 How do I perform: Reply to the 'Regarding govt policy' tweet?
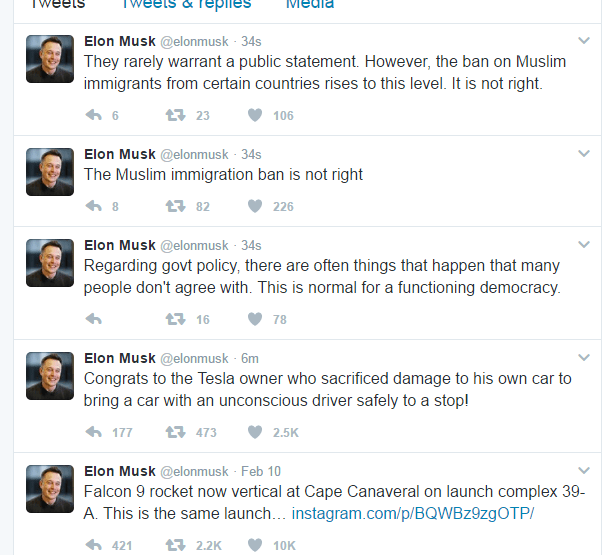coord(93,319)
